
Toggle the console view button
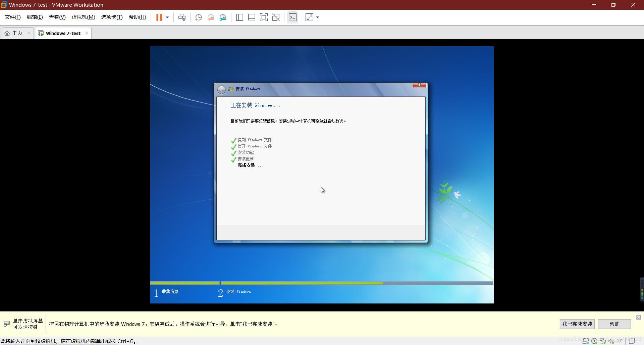click(x=292, y=17)
